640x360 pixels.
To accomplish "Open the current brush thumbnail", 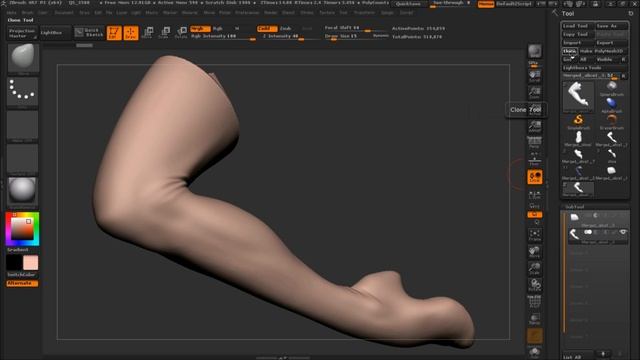I will click(x=23, y=59).
